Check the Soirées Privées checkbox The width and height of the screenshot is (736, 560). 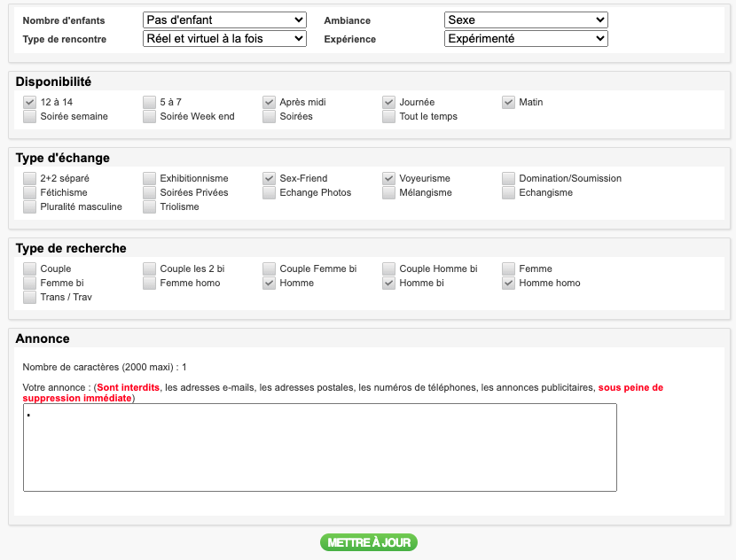click(150, 193)
